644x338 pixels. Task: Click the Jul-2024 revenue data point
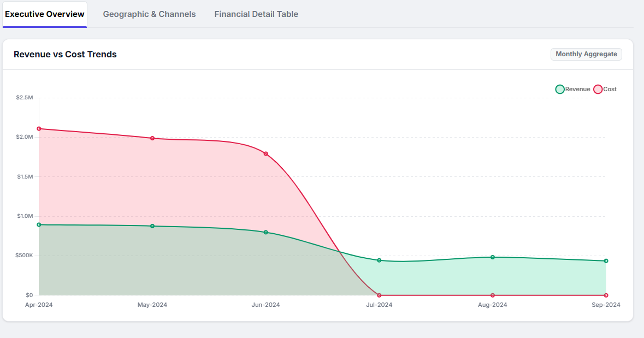pos(379,260)
